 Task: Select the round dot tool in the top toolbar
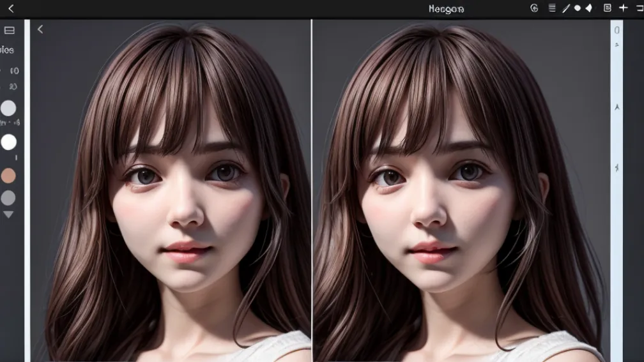coord(578,8)
